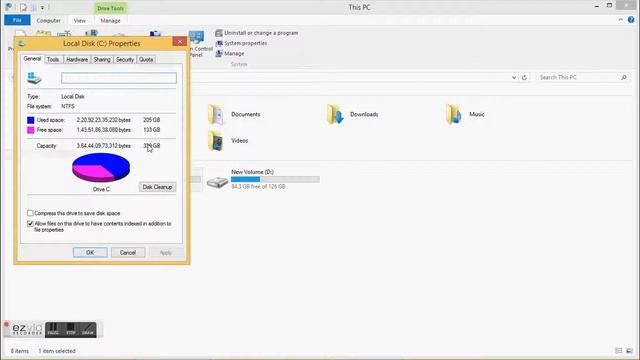Image resolution: width=640 pixels, height=360 pixels.
Task: Click the Capacity bytes value
Action: 104,146
